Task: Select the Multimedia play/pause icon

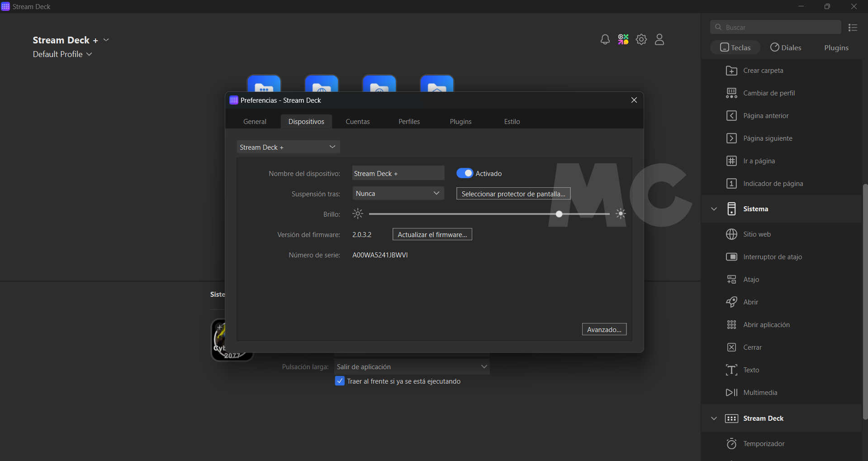Action: 731,393
